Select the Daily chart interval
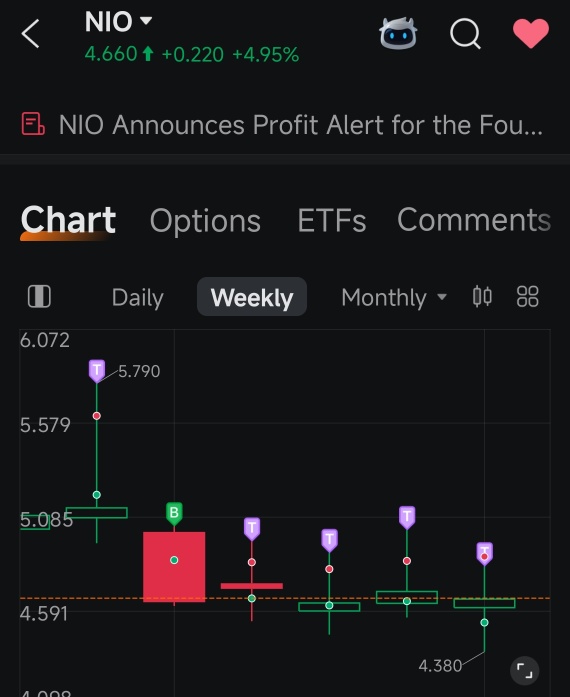This screenshot has width=570, height=697. pos(138,297)
